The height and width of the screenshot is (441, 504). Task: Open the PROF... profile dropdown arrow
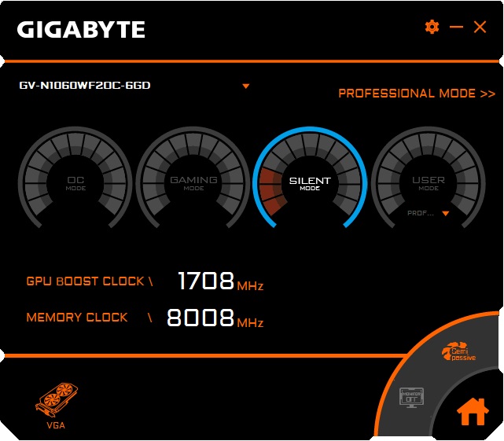[446, 214]
